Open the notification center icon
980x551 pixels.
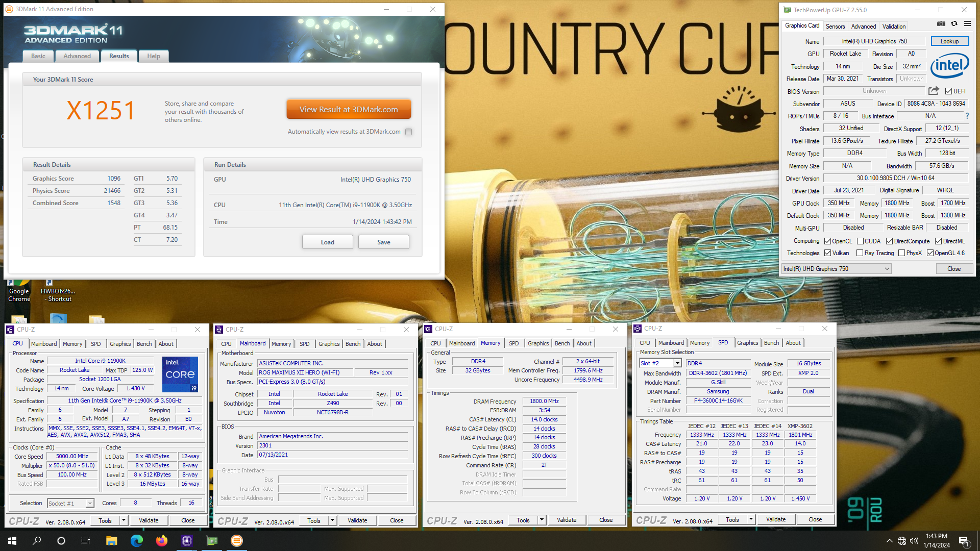(964, 541)
